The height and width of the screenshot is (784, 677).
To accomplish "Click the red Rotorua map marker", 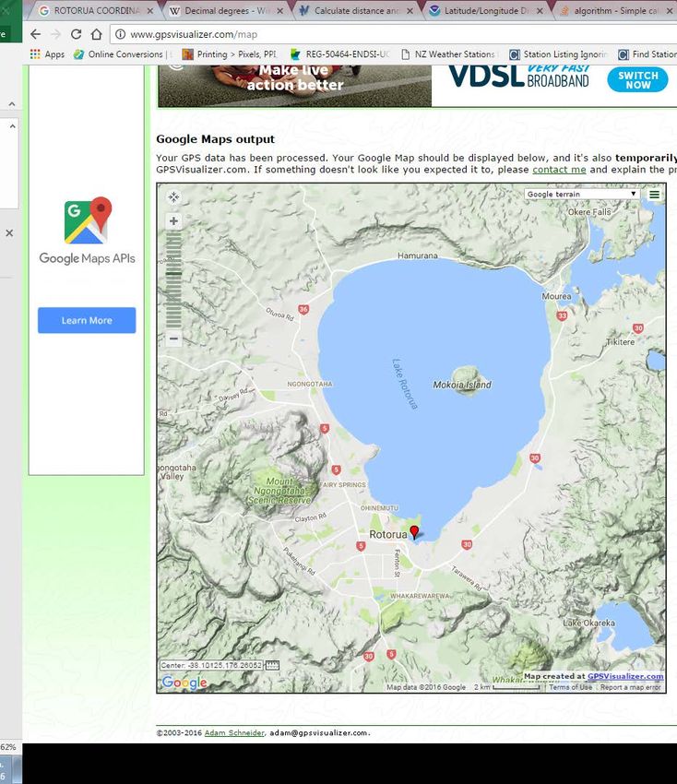I will click(414, 532).
